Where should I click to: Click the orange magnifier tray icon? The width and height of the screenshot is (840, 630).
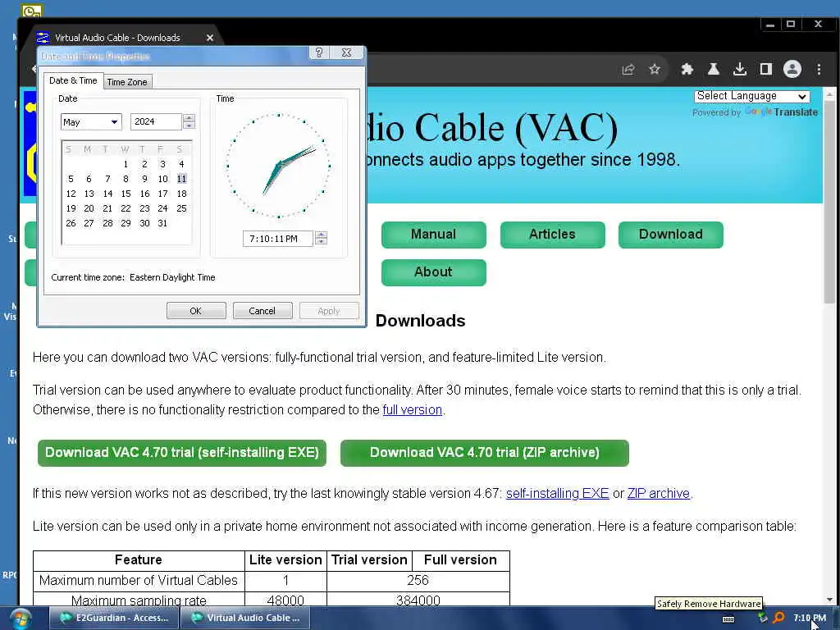coord(779,618)
